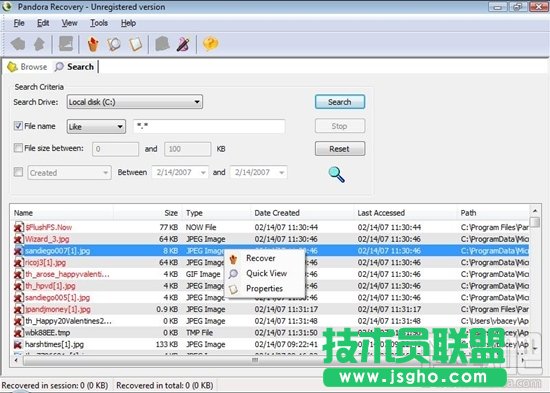Image resolution: width=550 pixels, height=393 pixels.
Task: Click the file icon beside th_hpvd[1].jpg
Action: tap(19, 286)
